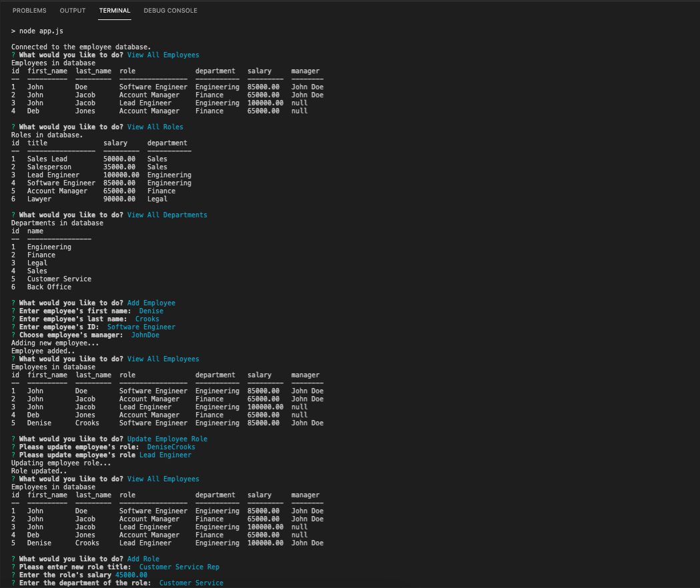Click the 'node app.js' command line

click(x=37, y=31)
